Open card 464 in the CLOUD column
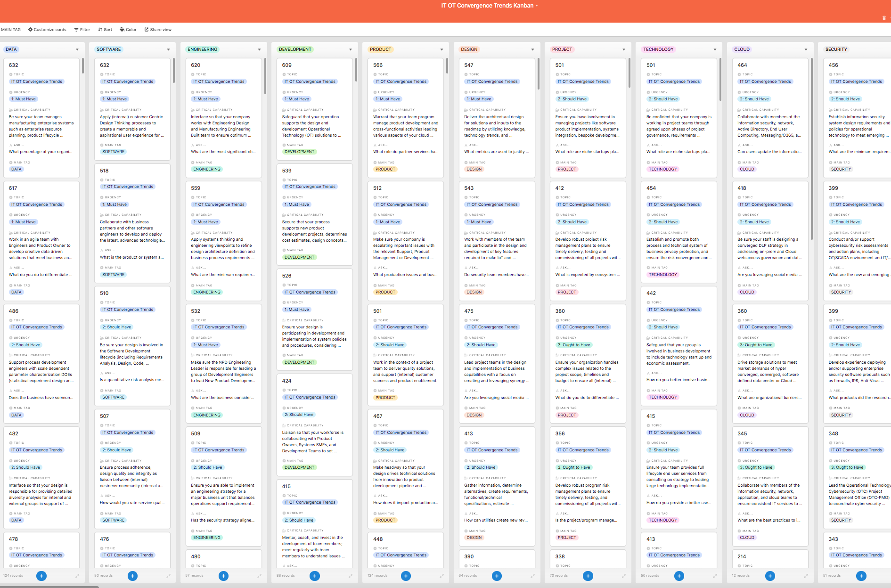Viewport: 891px width, 588px height. coord(770,118)
